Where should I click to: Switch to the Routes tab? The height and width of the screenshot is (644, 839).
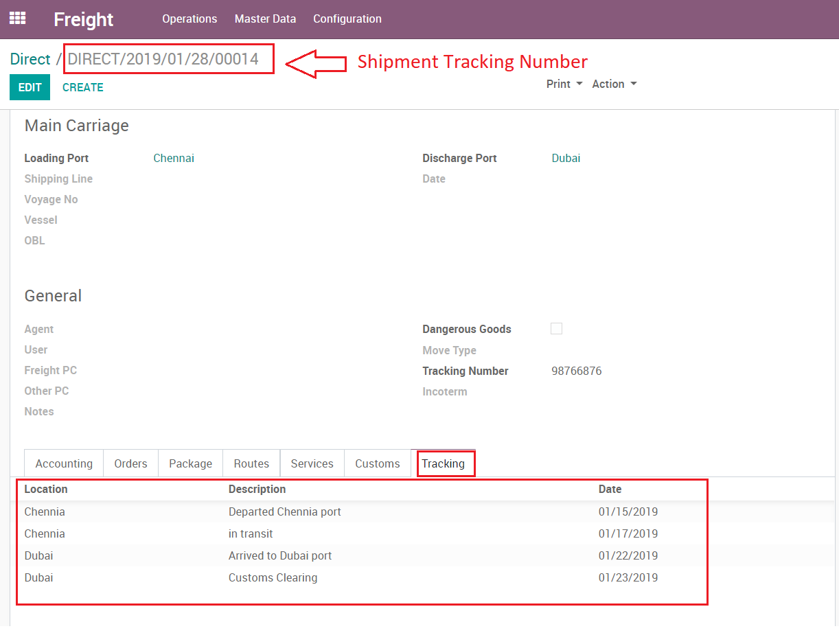coord(251,463)
